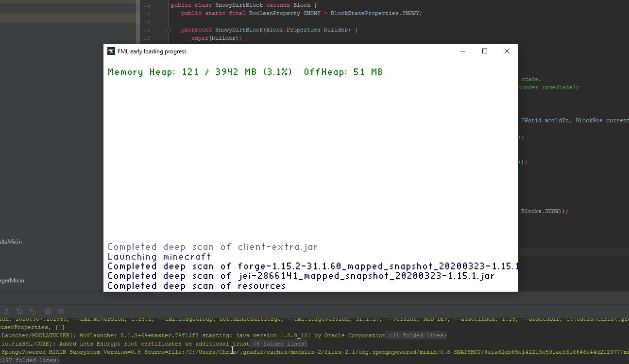Click the Step Out upload-arrow debugger icon
This screenshot has width=629, height=364.
point(7,311)
